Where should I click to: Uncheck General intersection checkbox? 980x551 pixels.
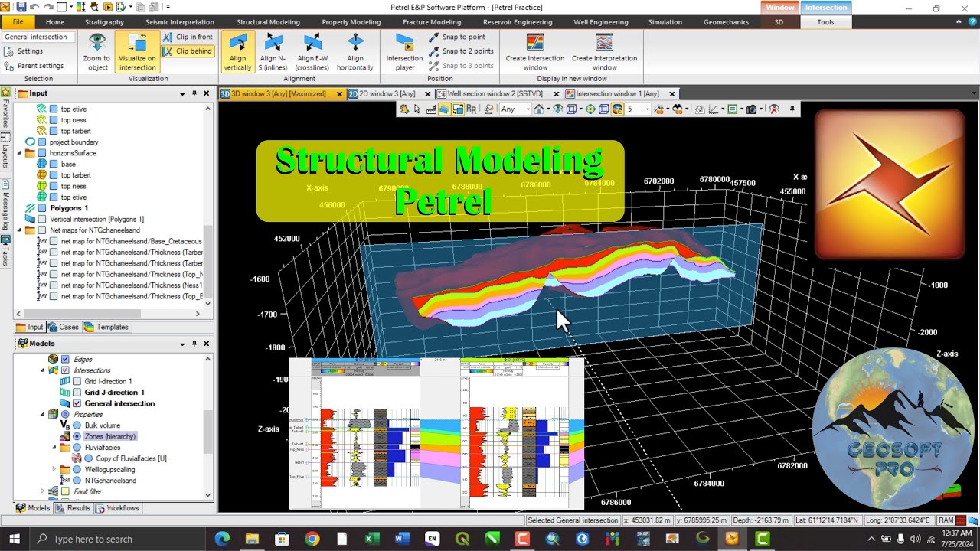point(77,403)
